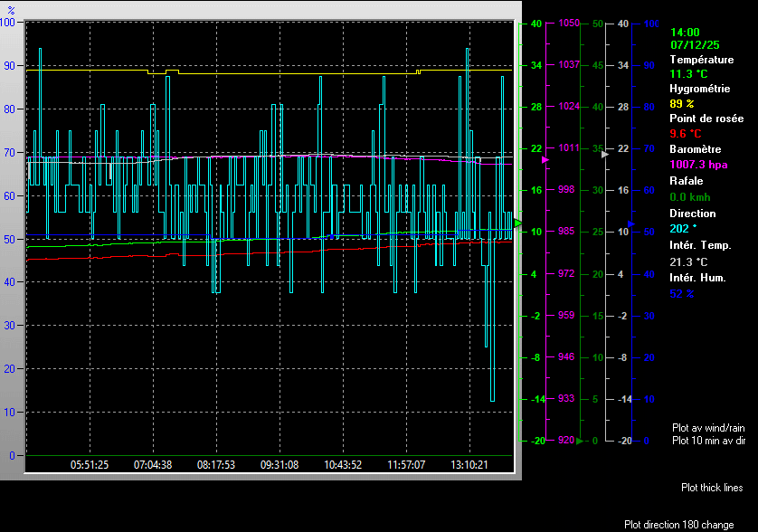Click the 1007.3 hpa pressure reading
Image resolution: width=758 pixels, height=532 pixels.
[x=697, y=165]
